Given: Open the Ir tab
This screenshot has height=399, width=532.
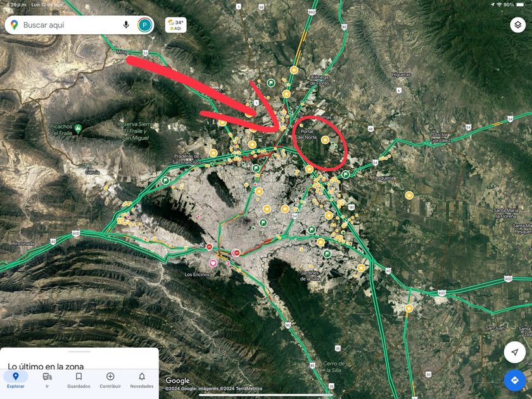Looking at the screenshot, I should pyautogui.click(x=47, y=381).
